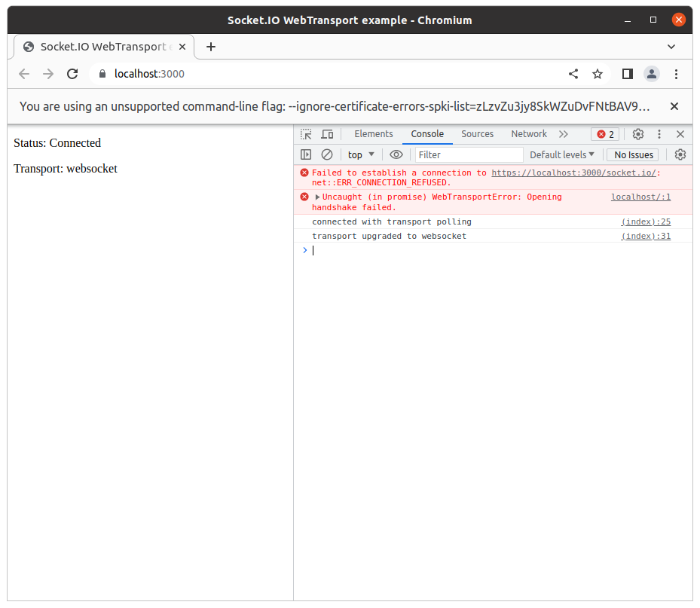Switch to the Network tab

(x=530, y=133)
